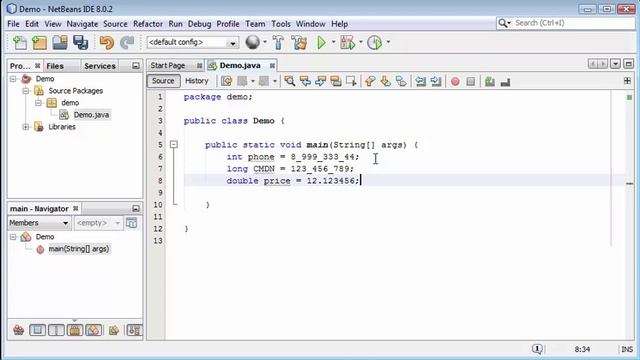Minimize the Projects panel

pyautogui.click(x=136, y=65)
